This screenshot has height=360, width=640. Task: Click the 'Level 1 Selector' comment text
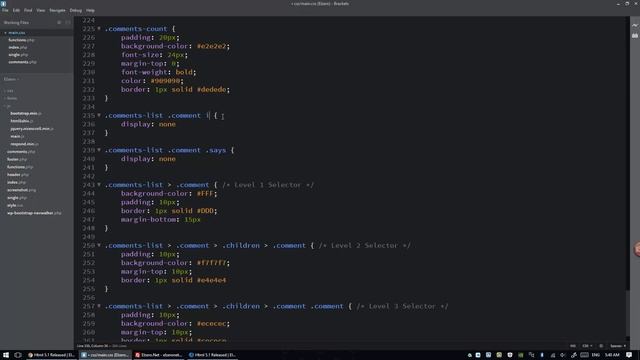pyautogui.click(x=268, y=185)
